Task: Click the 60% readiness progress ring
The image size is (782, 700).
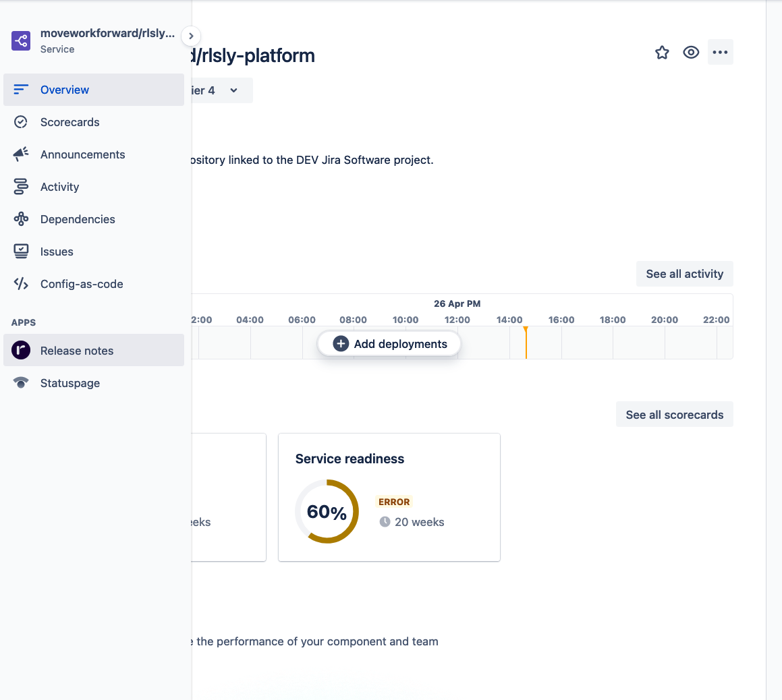Action: 327,512
